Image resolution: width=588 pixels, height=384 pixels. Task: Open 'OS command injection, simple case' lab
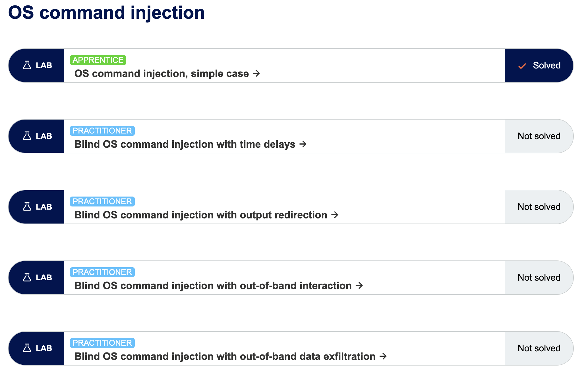pyautogui.click(x=162, y=74)
